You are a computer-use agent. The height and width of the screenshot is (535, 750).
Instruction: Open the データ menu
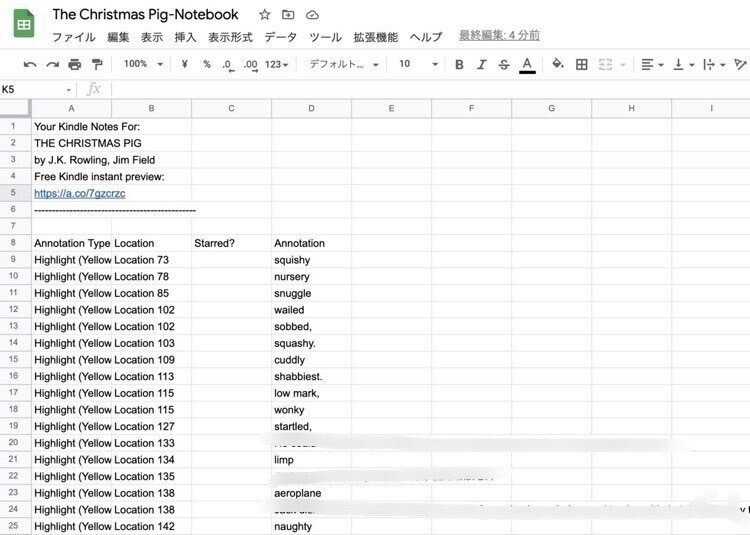coord(281,37)
